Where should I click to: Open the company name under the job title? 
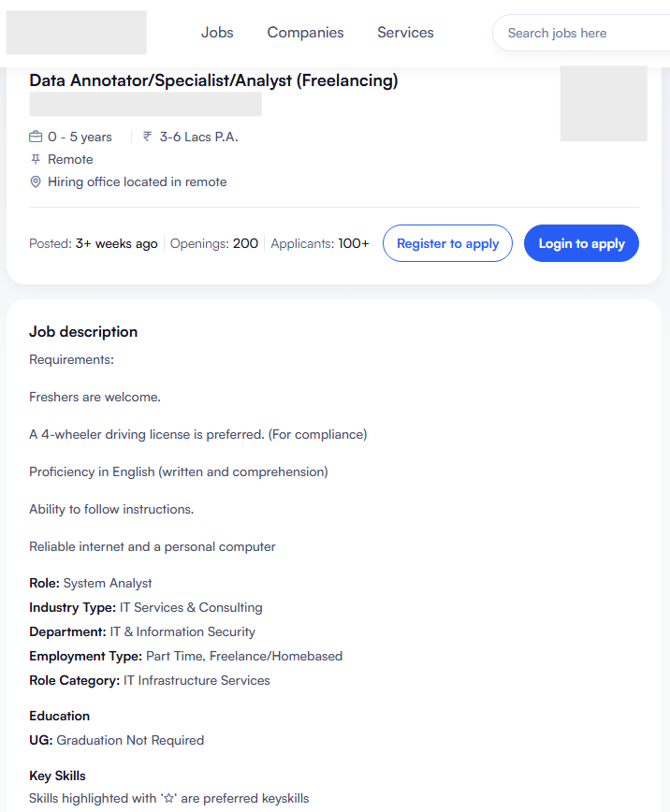click(x=145, y=105)
